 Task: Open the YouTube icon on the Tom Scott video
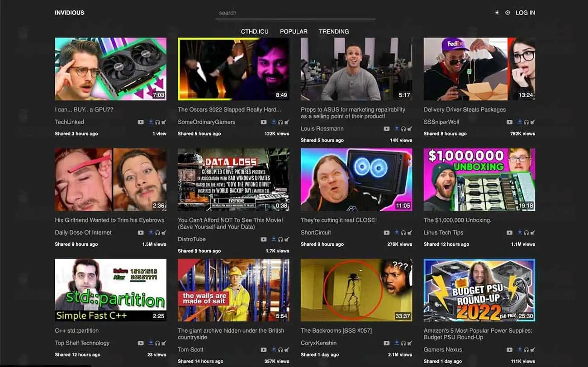264,350
